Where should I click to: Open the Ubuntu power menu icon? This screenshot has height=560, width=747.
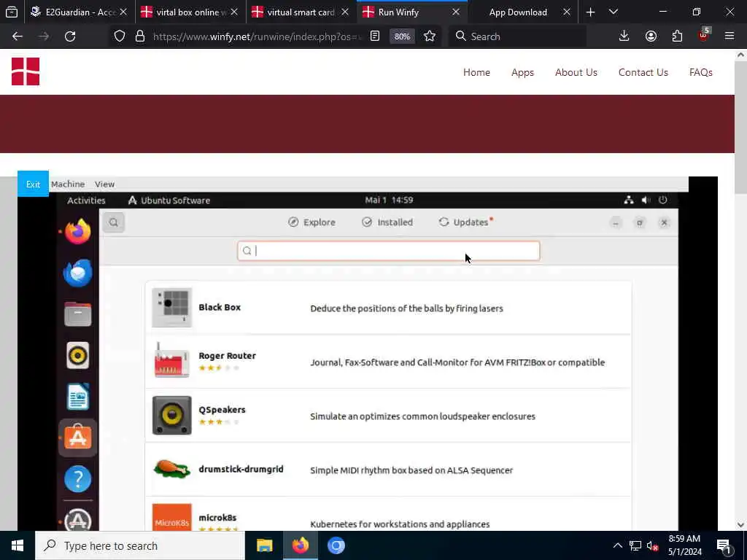[662, 200]
